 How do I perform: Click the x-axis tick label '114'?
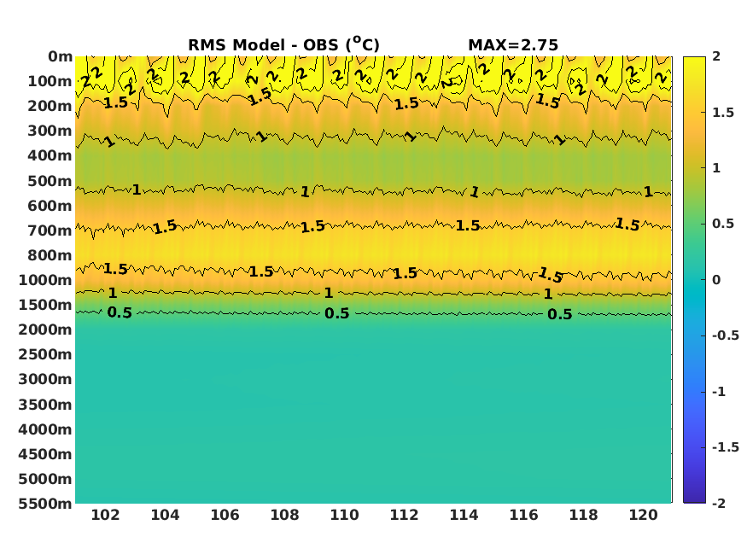464,516
